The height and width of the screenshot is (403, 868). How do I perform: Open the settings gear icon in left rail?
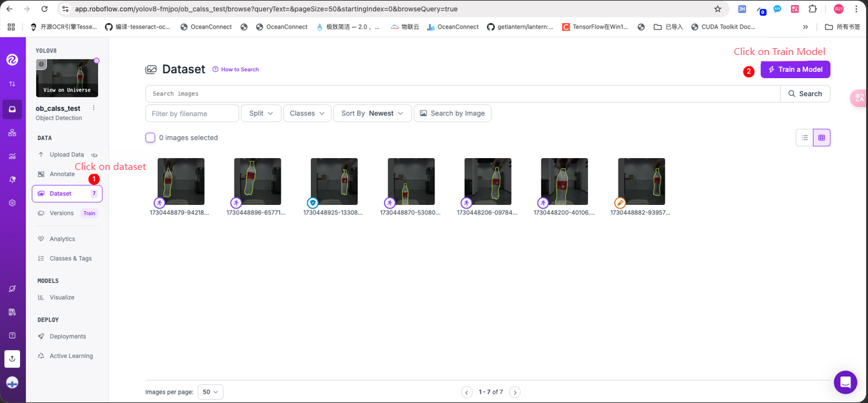point(12,203)
